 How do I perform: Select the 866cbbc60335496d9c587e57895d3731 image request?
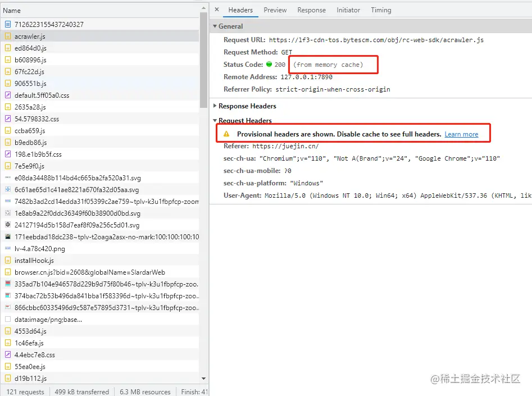coord(107,307)
